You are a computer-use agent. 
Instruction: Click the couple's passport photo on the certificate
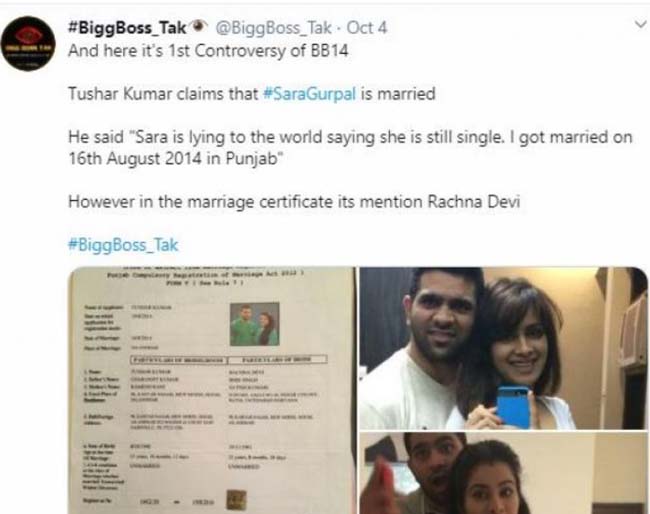[x=255, y=324]
